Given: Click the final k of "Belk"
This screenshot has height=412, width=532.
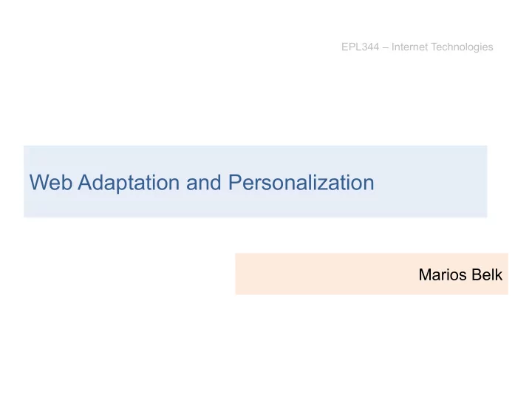Looking at the screenshot, I should (x=499, y=274).
